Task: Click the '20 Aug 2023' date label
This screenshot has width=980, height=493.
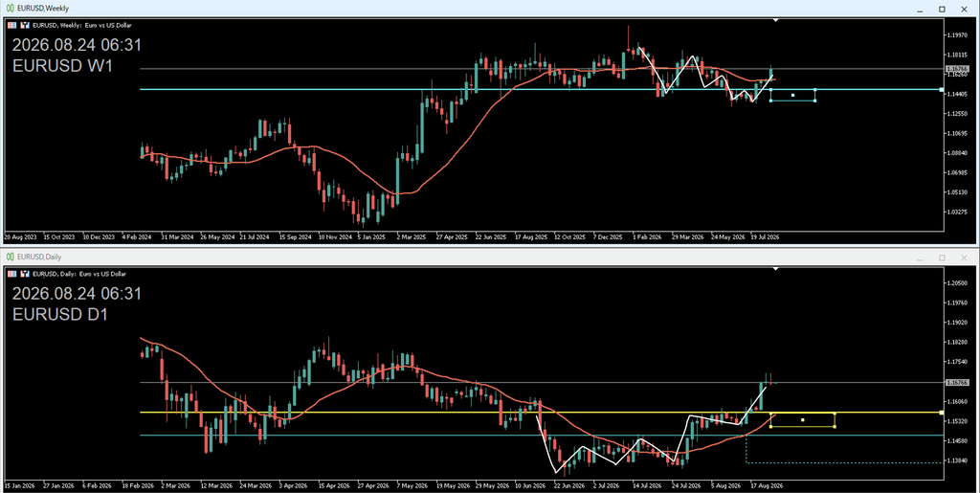Action: click(21, 237)
